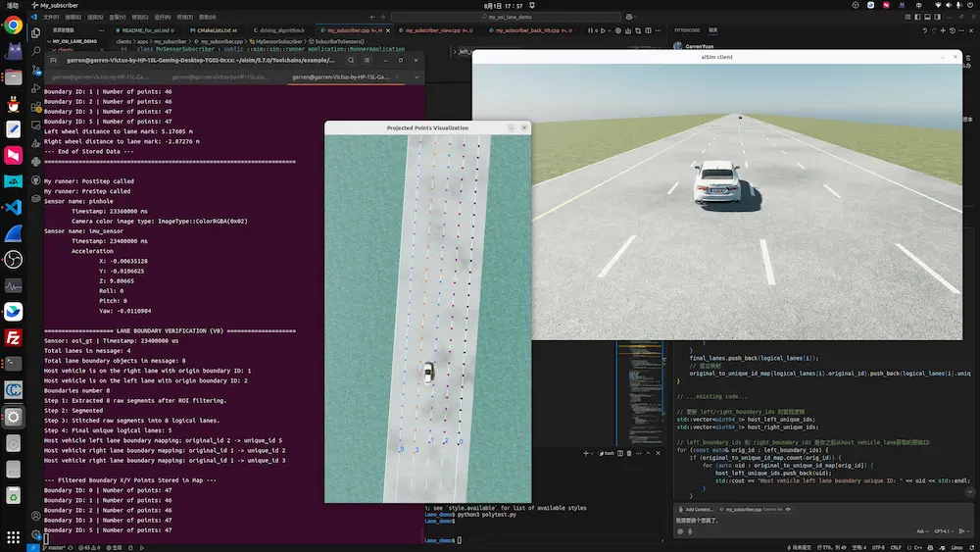The height and width of the screenshot is (552, 980).
Task: Collapse MY_OSI_LANE_DEMO folder in explorer
Action: click(73, 41)
